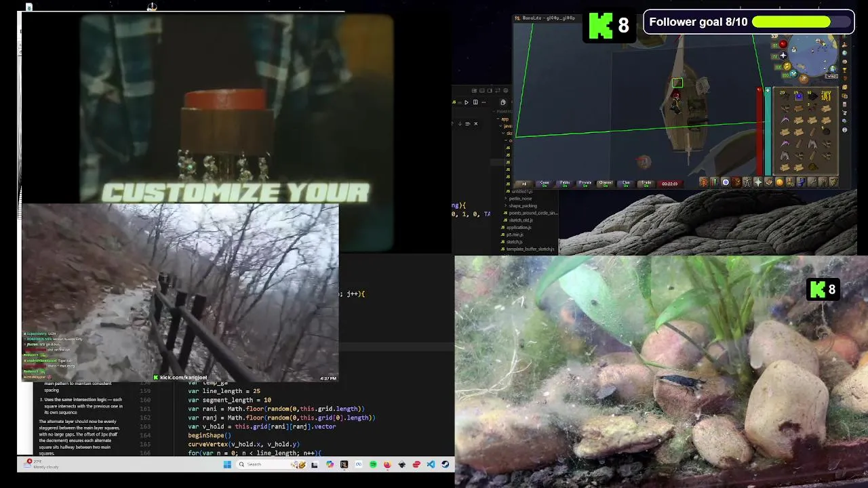Select the Clan chat filter tab
The height and width of the screenshot is (488, 868).
tap(626, 183)
